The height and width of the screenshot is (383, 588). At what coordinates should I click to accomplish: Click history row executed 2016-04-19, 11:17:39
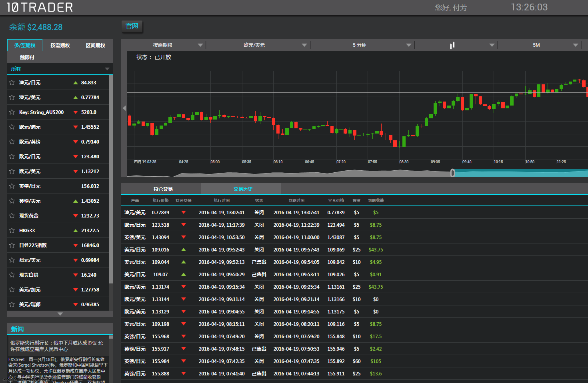point(354,225)
